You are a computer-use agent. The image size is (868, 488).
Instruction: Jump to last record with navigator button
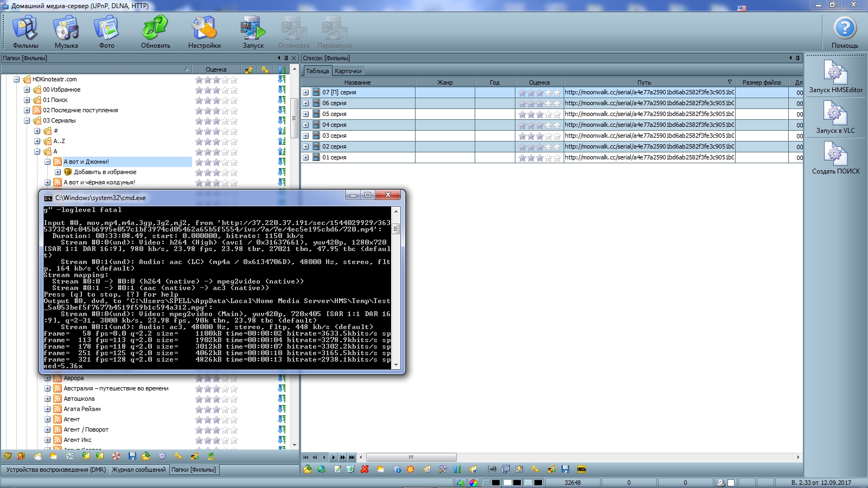coord(352,457)
